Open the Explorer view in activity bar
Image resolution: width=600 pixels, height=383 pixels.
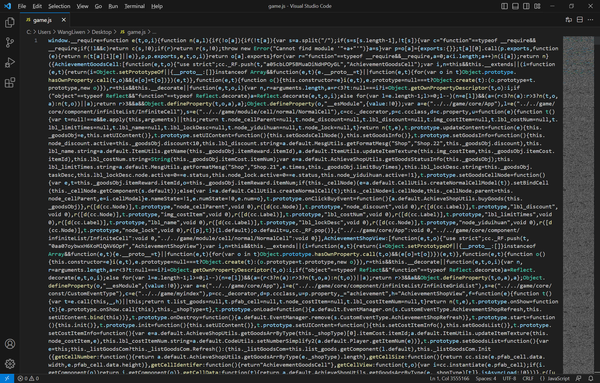pyautogui.click(x=10, y=22)
